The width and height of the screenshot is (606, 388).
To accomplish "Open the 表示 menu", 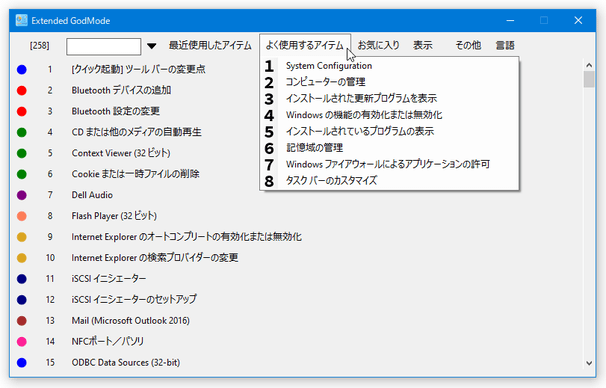I will 422,45.
